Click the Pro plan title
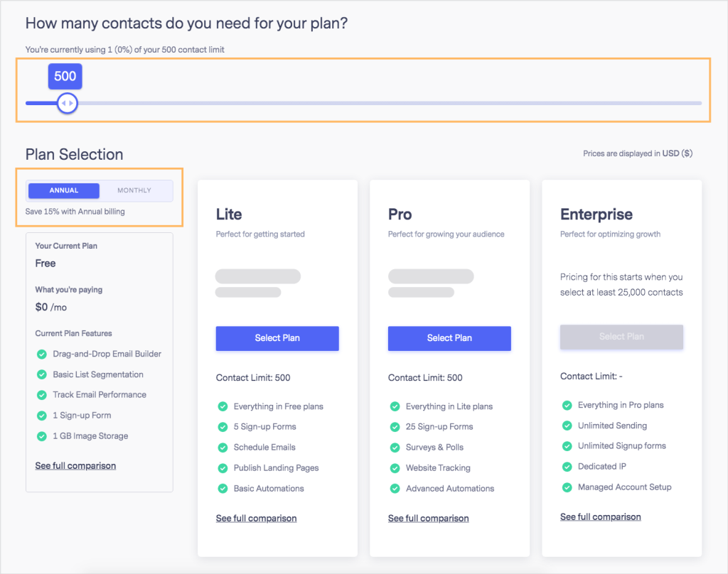The image size is (728, 574). point(400,215)
